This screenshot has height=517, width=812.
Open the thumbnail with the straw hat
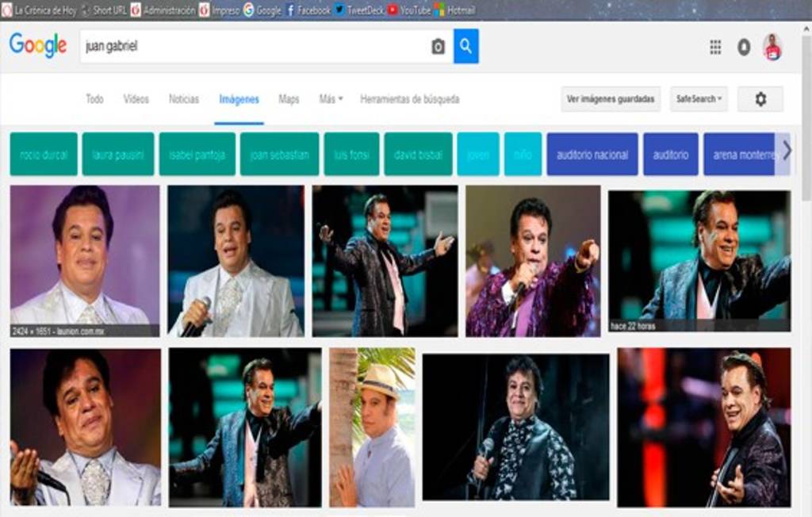click(x=372, y=427)
